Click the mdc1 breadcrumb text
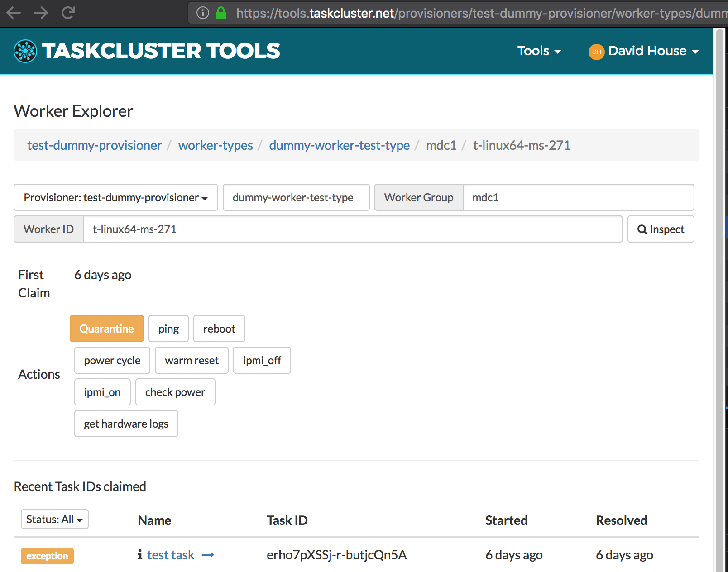This screenshot has height=572, width=728. (x=441, y=145)
